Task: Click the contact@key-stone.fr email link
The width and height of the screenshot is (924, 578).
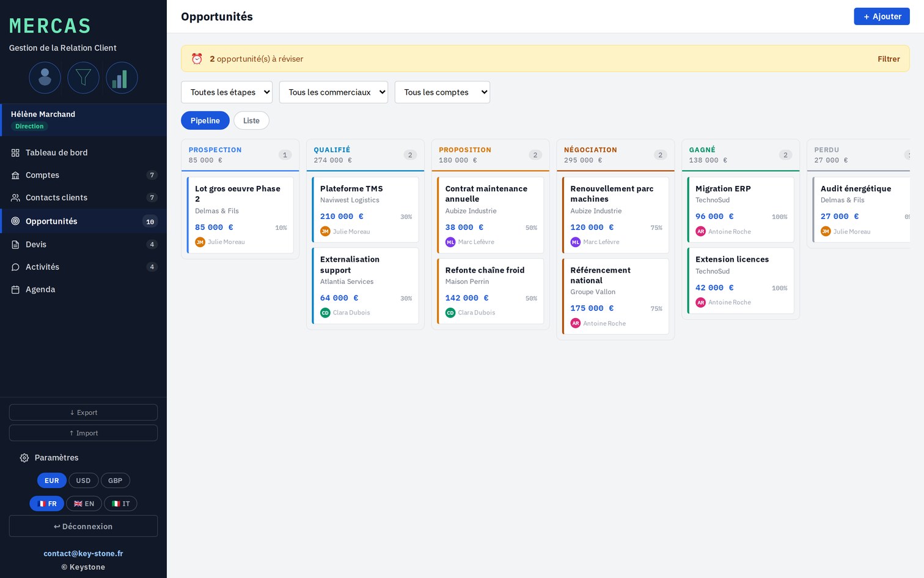Action: point(83,554)
